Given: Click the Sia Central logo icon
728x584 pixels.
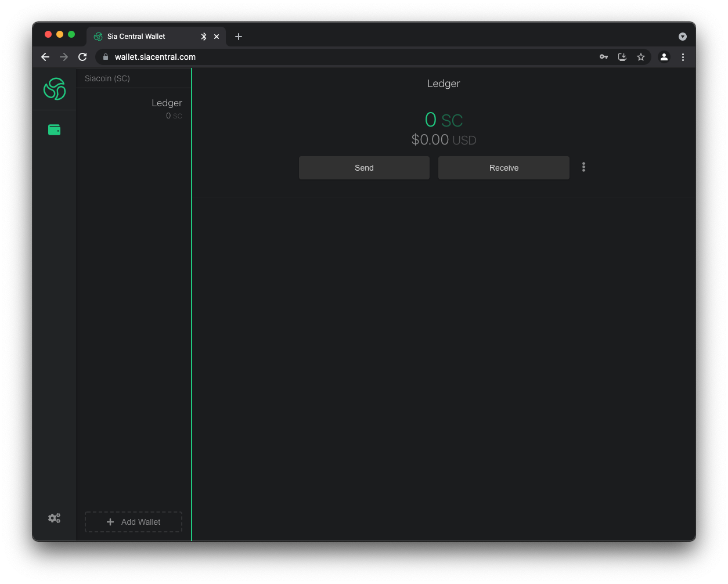Looking at the screenshot, I should pyautogui.click(x=55, y=89).
